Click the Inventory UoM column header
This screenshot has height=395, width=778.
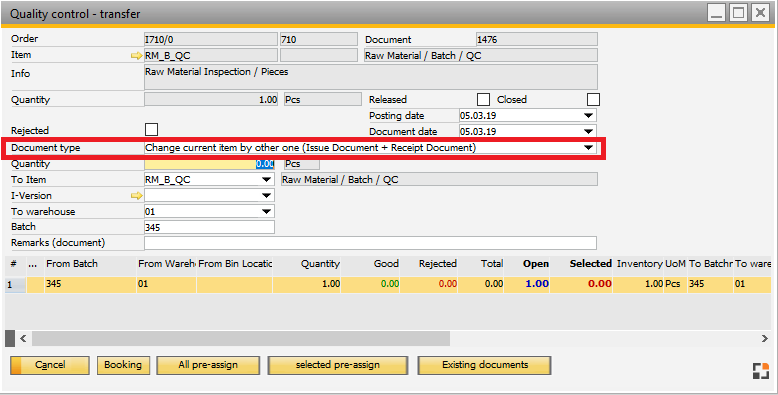[x=651, y=264]
